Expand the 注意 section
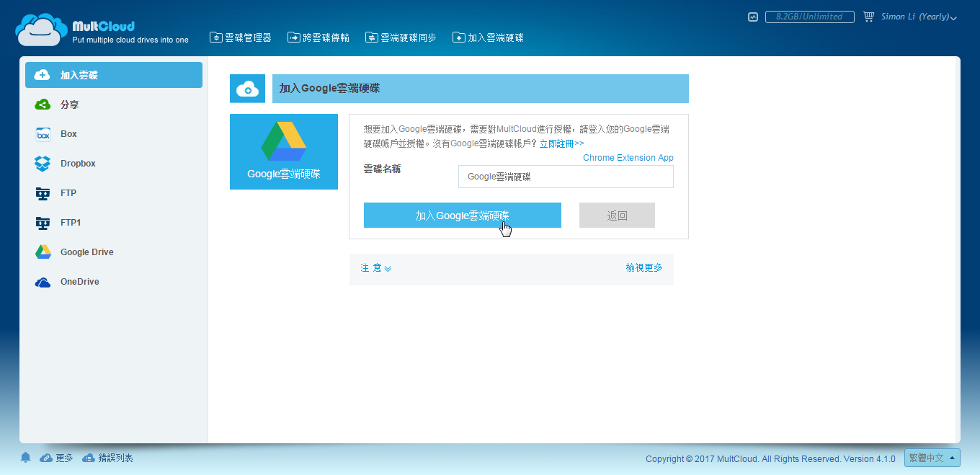Screen dimensions: 980x475 [375, 268]
